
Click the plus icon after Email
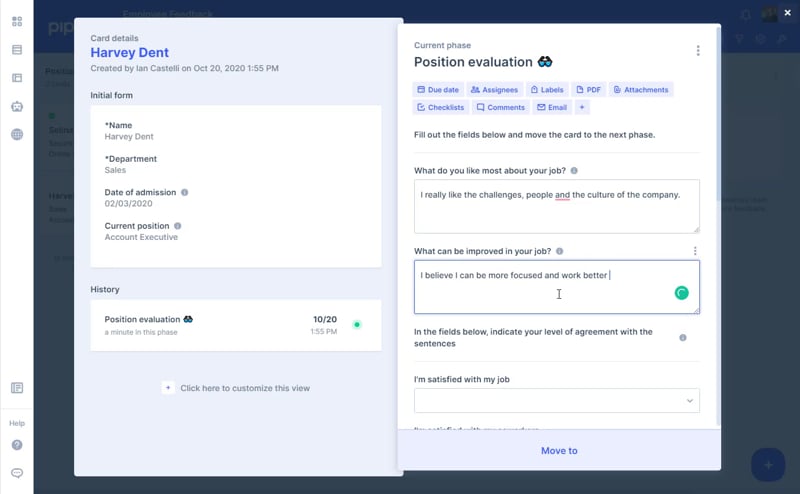click(582, 107)
